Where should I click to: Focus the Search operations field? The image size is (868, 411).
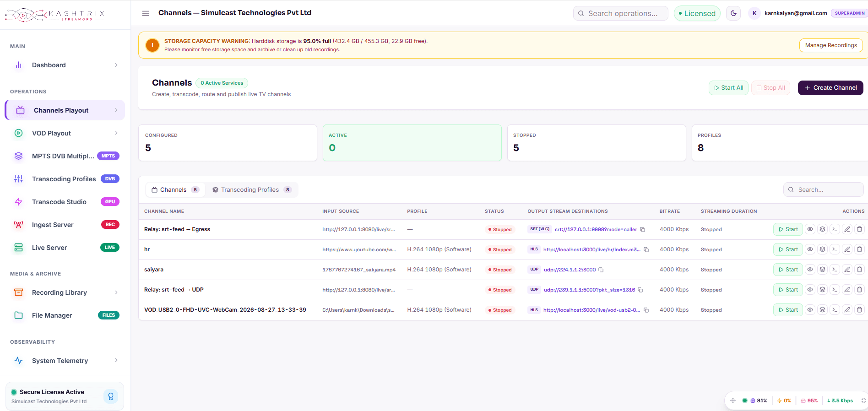pos(620,13)
